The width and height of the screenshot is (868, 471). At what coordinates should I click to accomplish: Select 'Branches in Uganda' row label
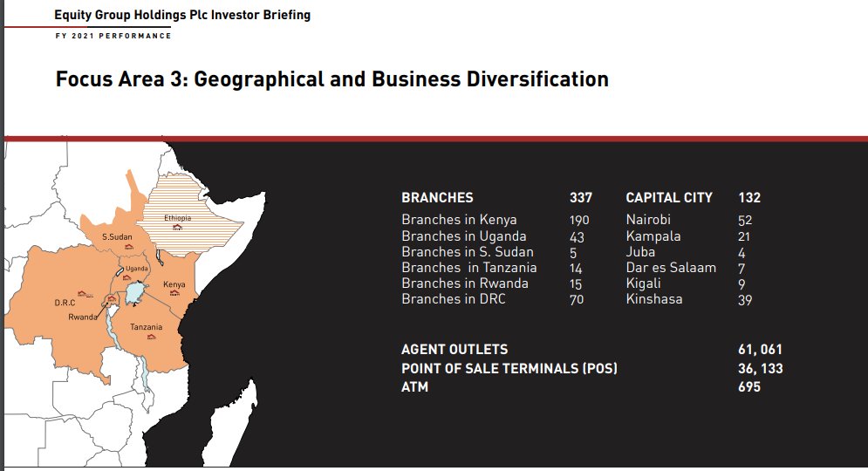[x=464, y=236]
